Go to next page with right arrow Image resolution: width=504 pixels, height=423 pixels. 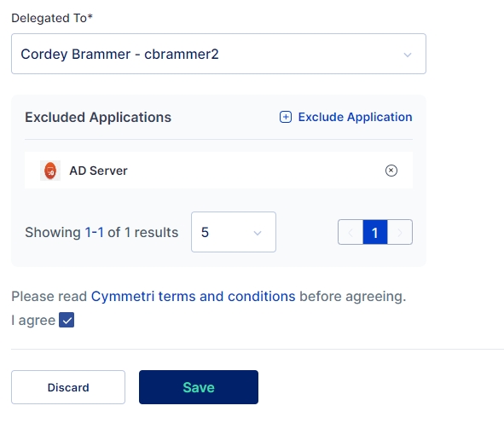pos(400,232)
